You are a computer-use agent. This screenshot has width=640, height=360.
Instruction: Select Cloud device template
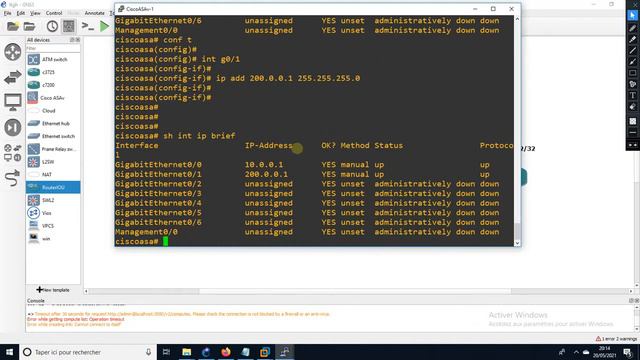point(53,111)
